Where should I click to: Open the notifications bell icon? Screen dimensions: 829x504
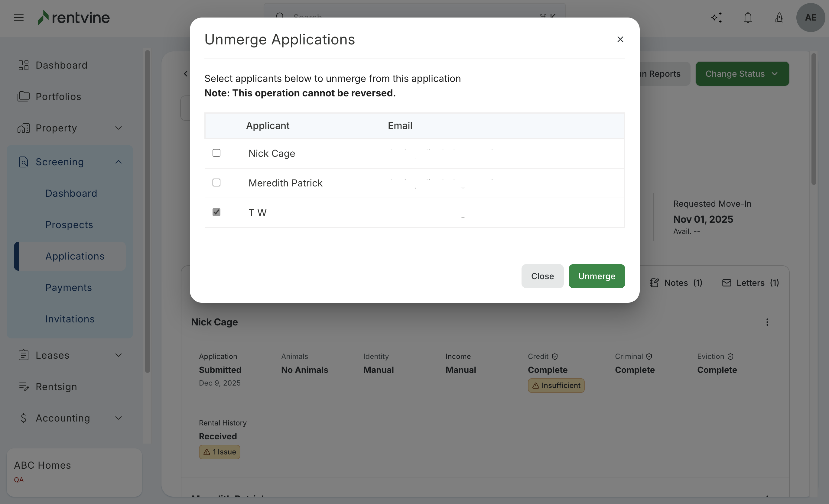coord(748,18)
